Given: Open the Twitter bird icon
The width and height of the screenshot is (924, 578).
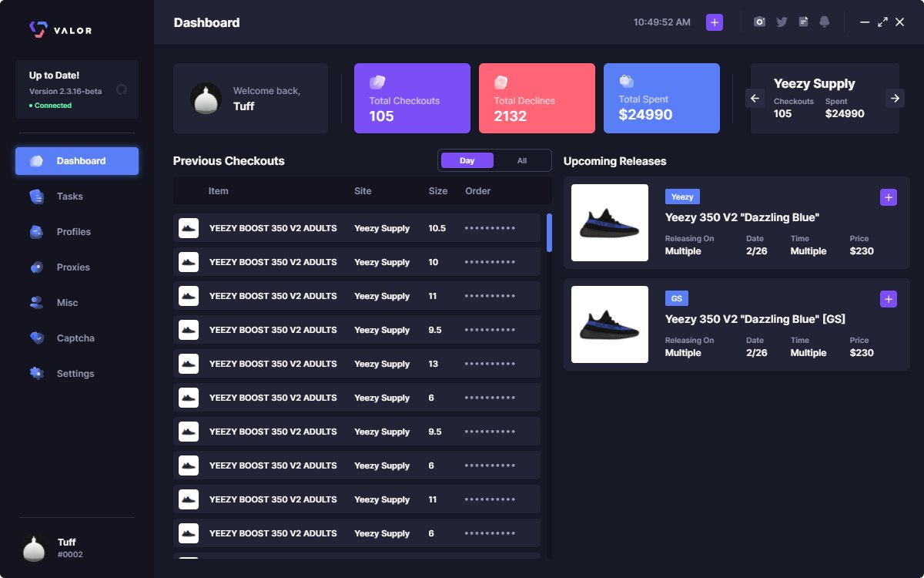Looking at the screenshot, I should click(782, 22).
